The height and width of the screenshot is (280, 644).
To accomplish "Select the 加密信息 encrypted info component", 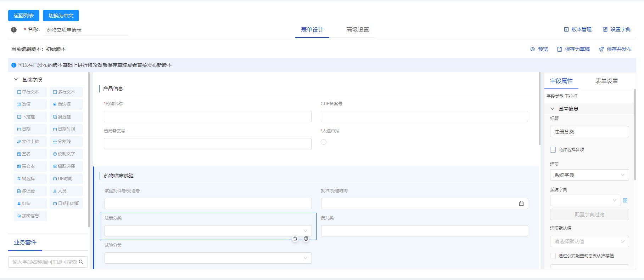I will [30, 216].
